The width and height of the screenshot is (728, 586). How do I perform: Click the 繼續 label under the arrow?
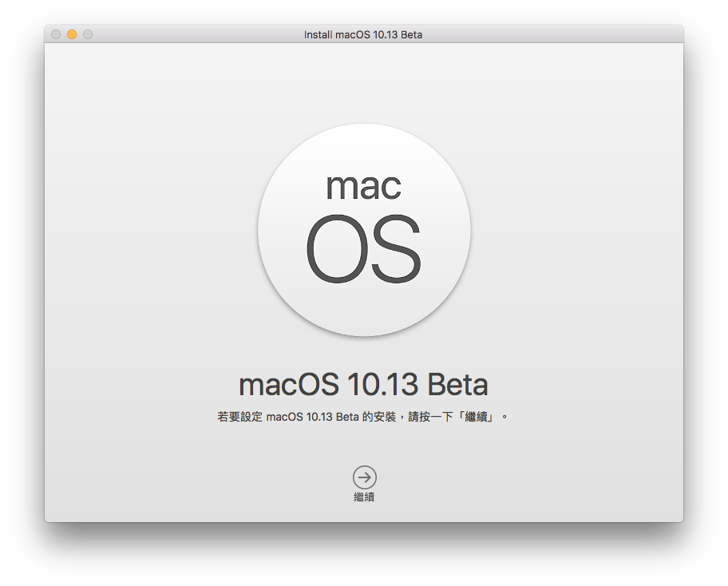364,497
